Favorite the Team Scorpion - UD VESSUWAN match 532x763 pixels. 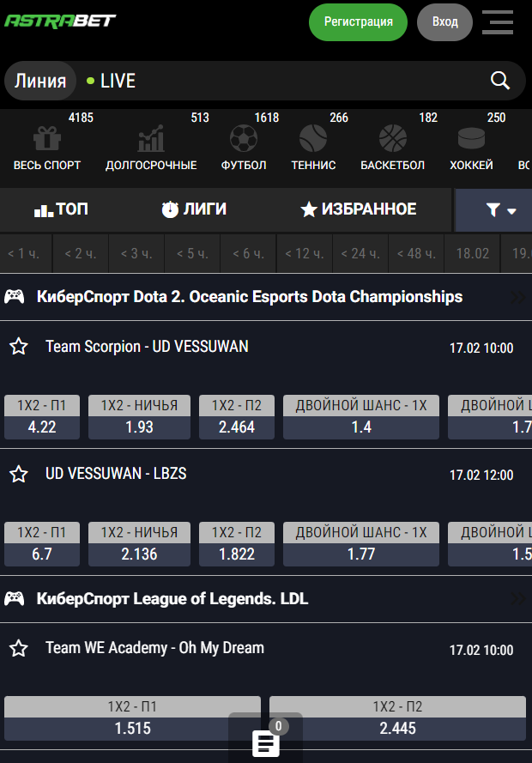pyautogui.click(x=19, y=347)
